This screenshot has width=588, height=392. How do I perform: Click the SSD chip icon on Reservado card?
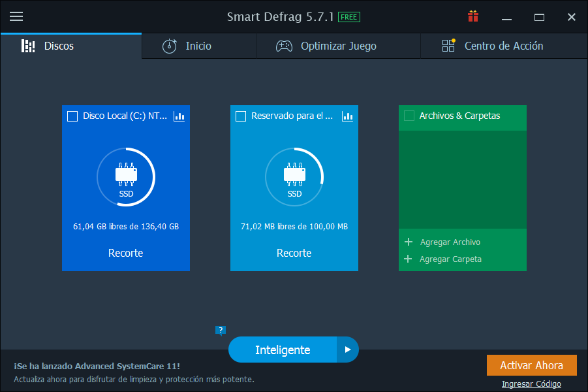coord(294,174)
